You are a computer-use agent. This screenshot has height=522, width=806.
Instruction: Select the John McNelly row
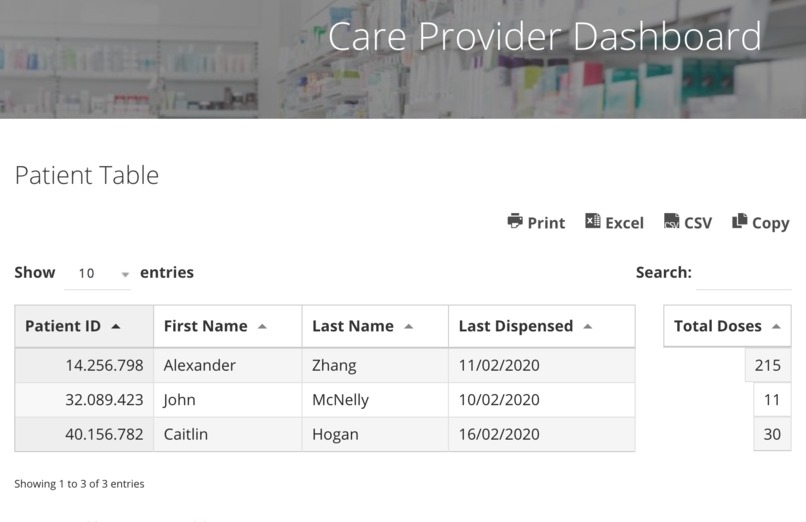(325, 400)
